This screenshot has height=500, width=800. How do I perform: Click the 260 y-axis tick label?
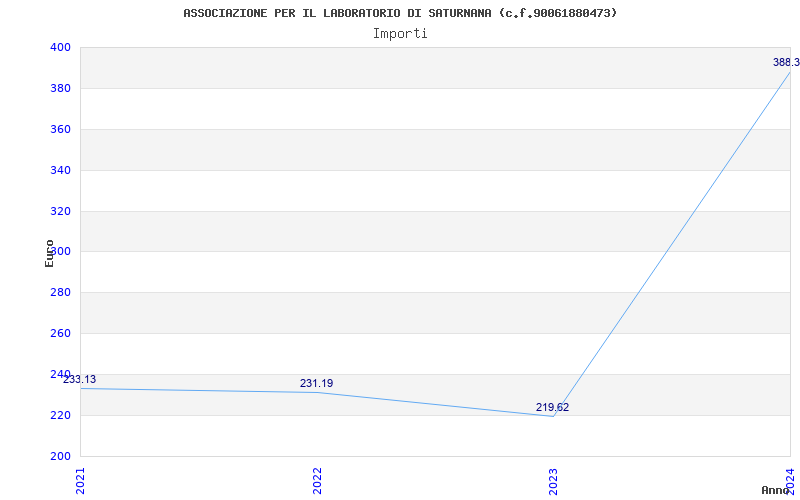[60, 333]
